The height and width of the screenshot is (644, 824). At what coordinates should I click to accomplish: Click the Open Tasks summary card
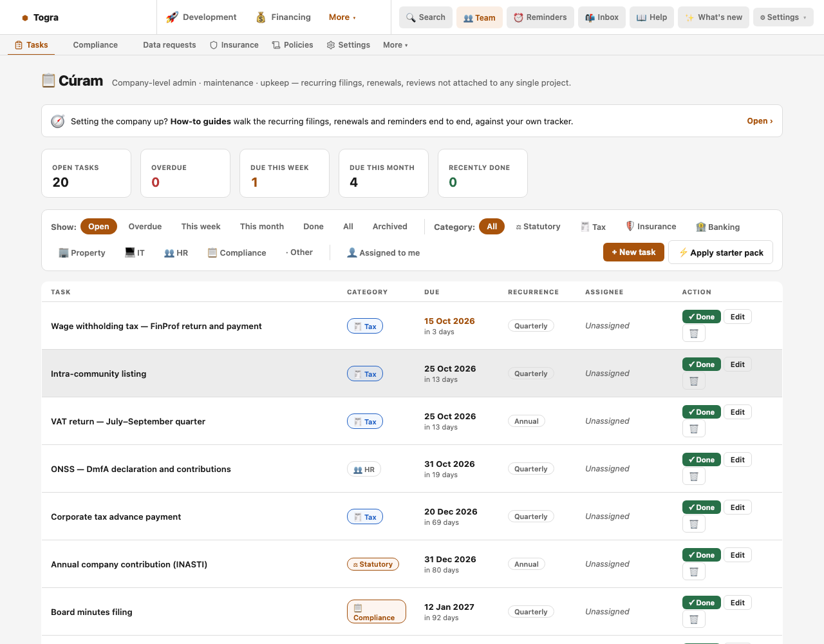(x=86, y=173)
